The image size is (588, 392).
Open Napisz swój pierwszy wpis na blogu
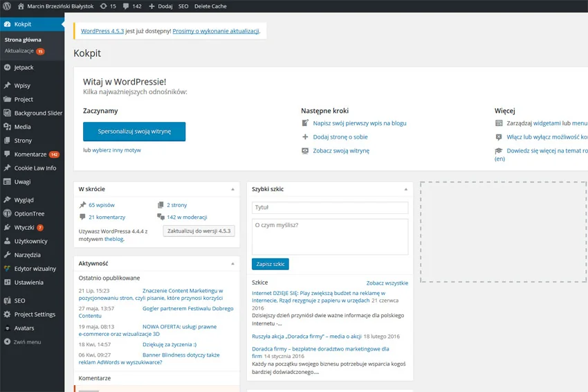click(x=360, y=123)
